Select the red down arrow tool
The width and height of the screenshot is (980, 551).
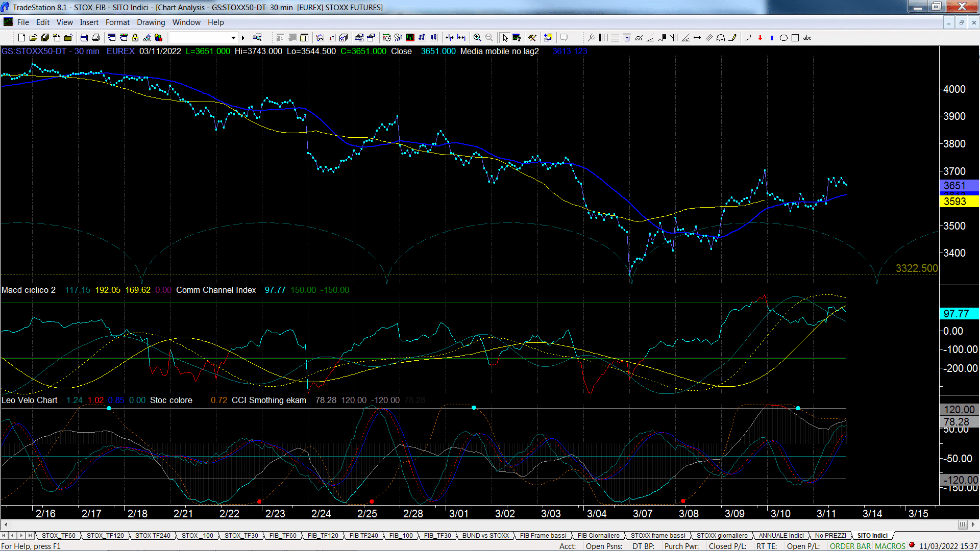pyautogui.click(x=760, y=38)
